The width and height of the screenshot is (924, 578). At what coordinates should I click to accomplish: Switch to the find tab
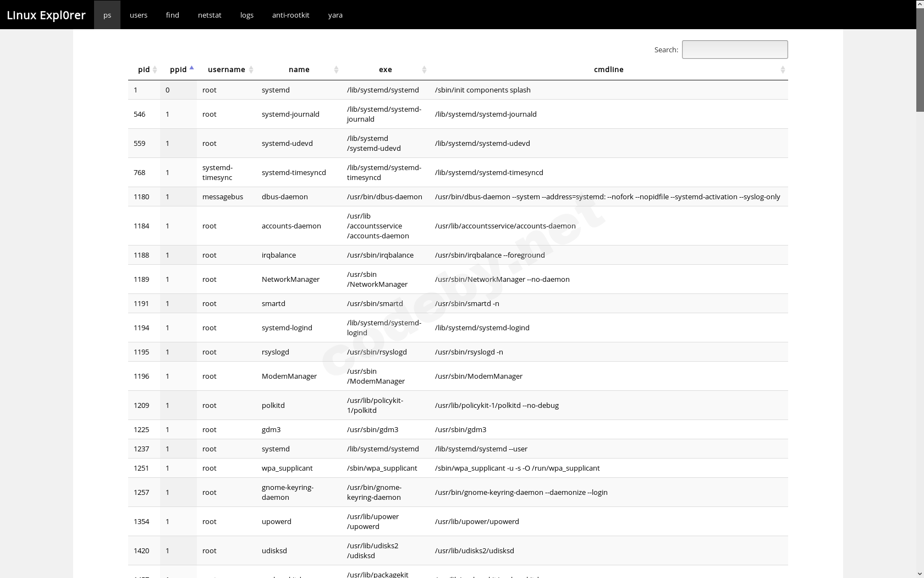[x=173, y=15]
